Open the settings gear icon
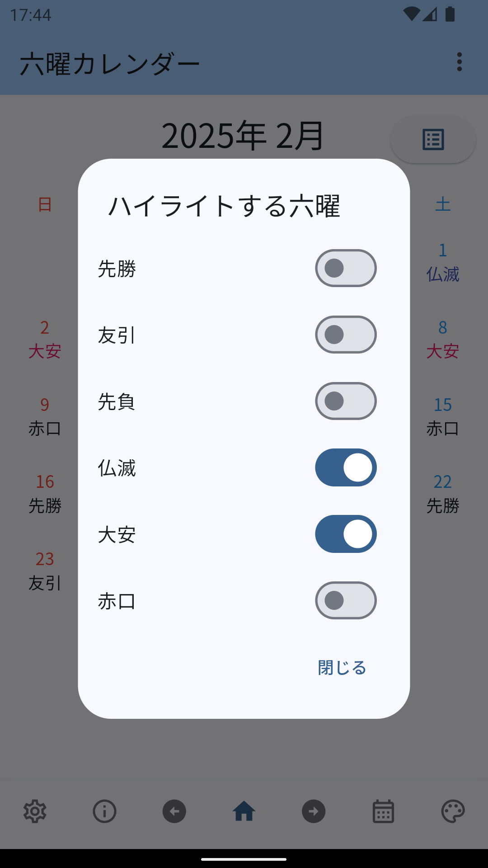The image size is (488, 868). 35,811
